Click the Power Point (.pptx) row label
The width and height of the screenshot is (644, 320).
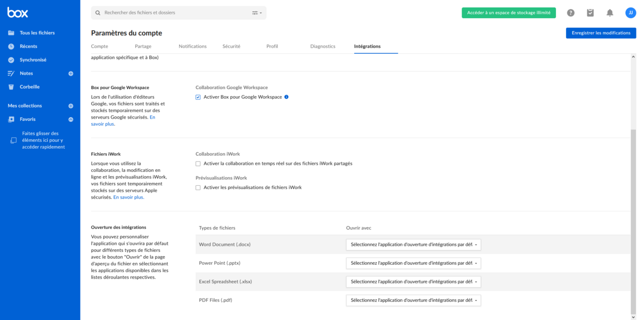pos(220,263)
